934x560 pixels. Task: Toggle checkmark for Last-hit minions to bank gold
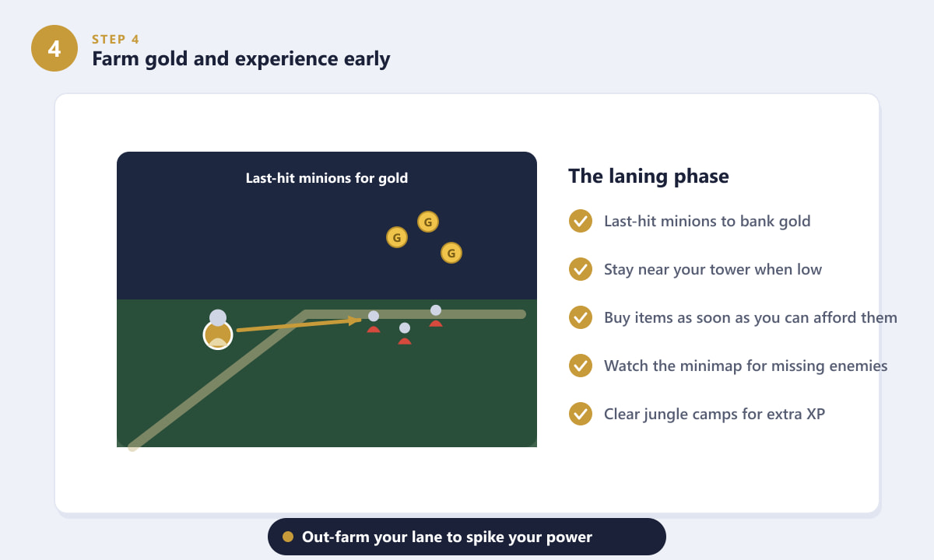(x=581, y=221)
